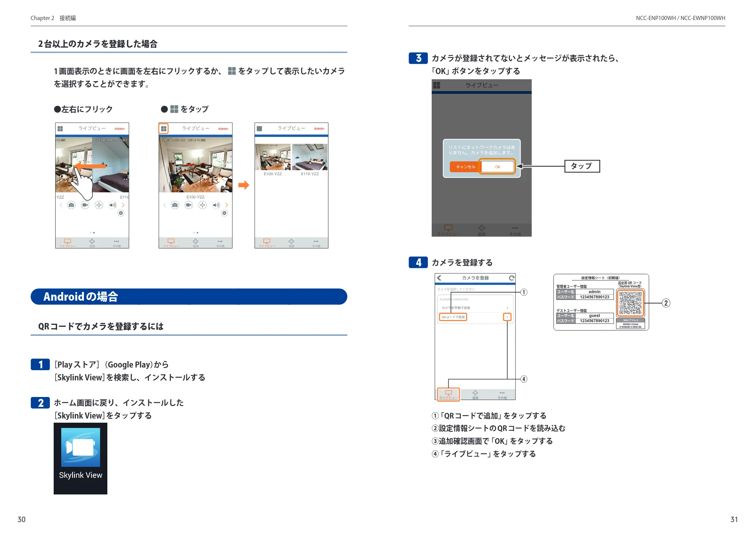Go back from the カメラを登録 screen
Image resolution: width=756 pixels, height=536 pixels.
439,278
